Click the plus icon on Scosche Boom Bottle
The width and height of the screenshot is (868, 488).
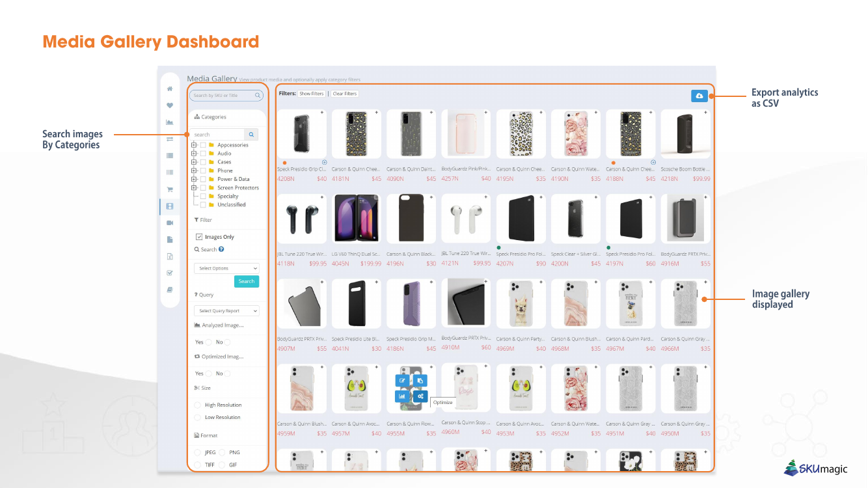[x=705, y=113]
